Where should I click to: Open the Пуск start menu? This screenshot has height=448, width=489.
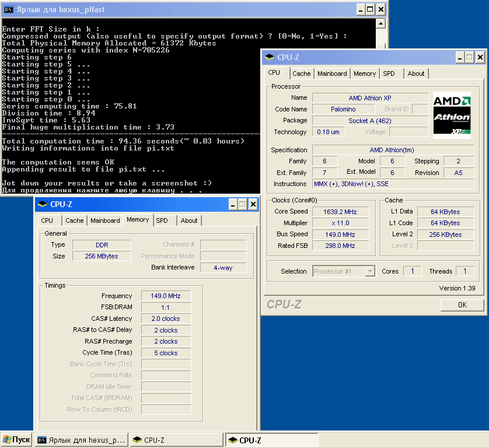click(x=16, y=440)
